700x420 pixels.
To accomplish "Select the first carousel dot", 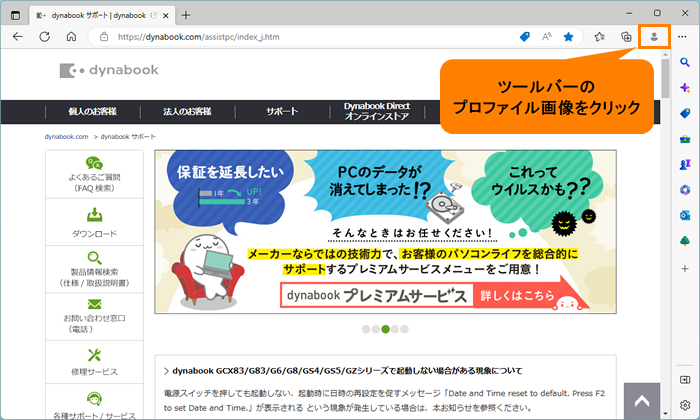I will (366, 329).
